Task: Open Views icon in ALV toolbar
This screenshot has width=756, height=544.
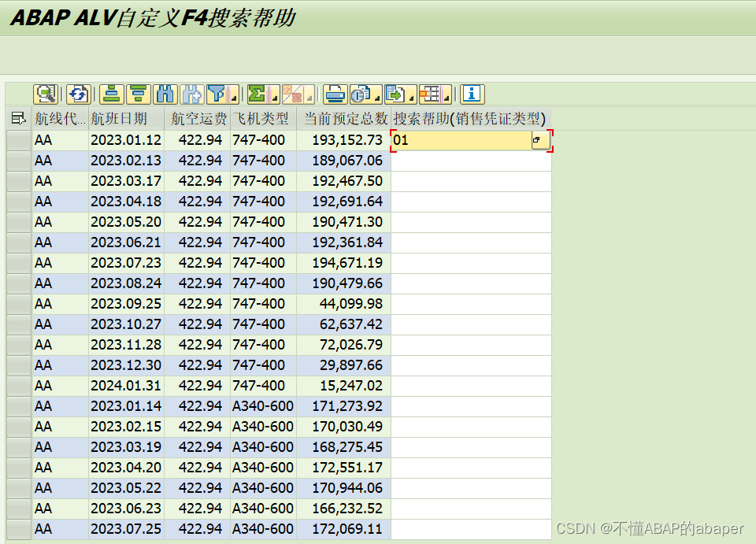Action: (361, 94)
